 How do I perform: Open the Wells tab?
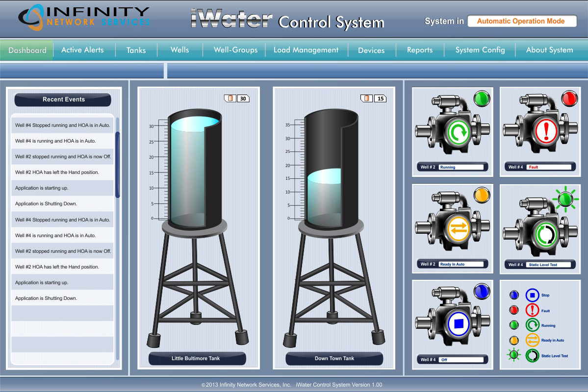click(x=179, y=50)
